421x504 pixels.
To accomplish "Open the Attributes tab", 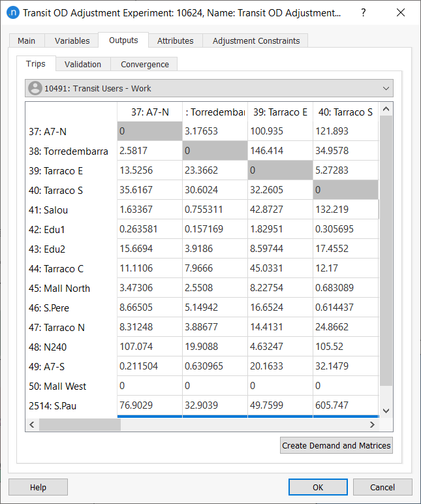I will [175, 41].
